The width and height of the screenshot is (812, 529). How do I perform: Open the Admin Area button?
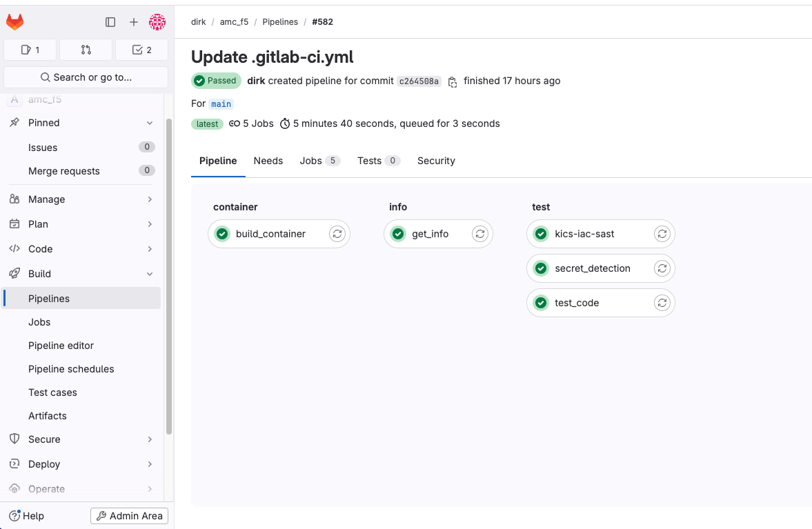coord(130,516)
